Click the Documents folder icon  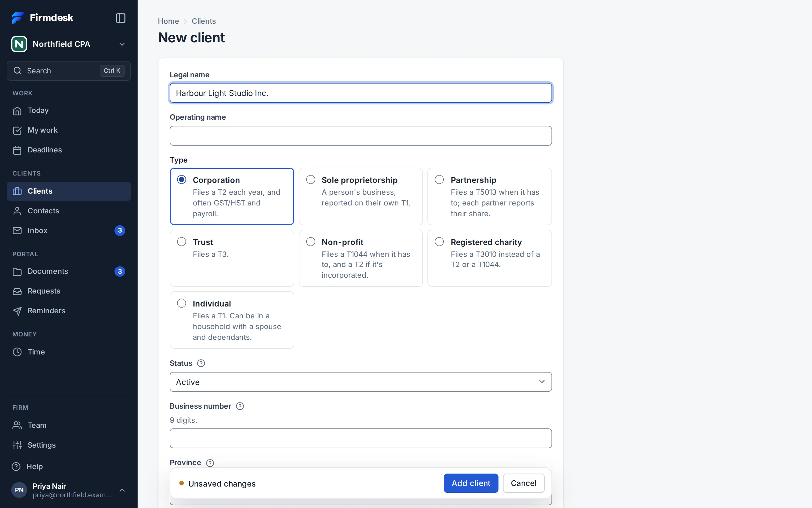coord(17,271)
